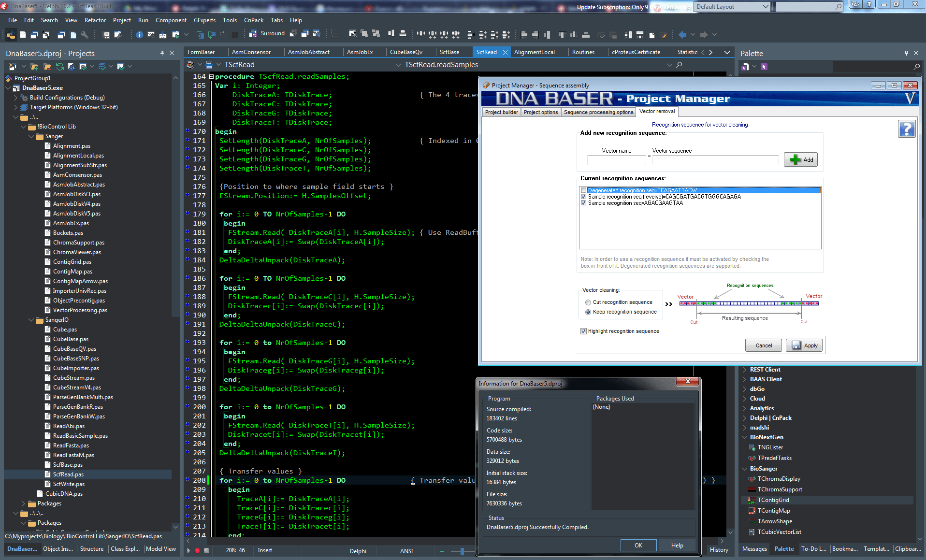The width and height of the screenshot is (926, 560).
Task: Expand Target Platforms (Windows 32-bit) node
Action: click(x=15, y=107)
